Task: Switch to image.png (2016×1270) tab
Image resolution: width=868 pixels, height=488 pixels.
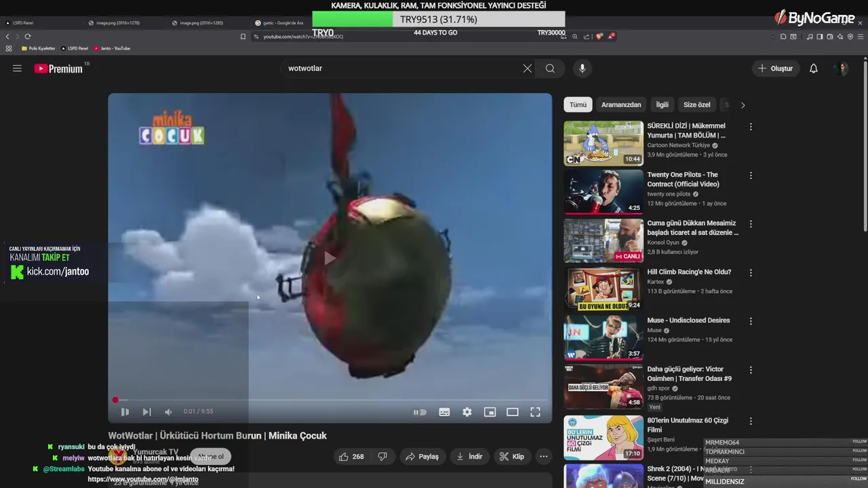Action: [x=125, y=23]
